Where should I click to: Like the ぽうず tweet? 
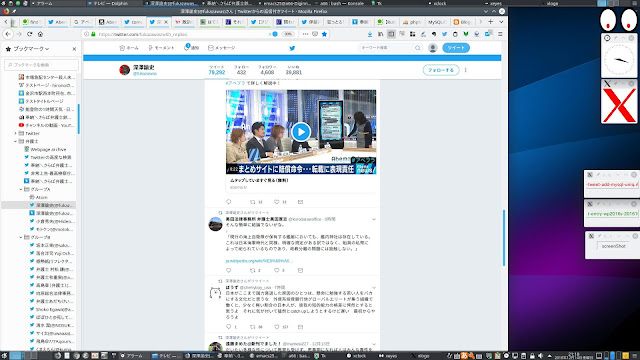[x=277, y=327]
